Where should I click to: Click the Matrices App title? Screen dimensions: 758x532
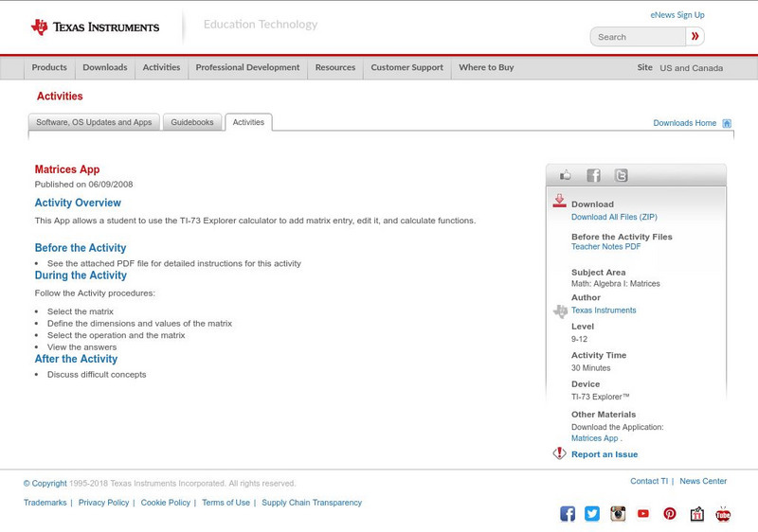tap(67, 169)
